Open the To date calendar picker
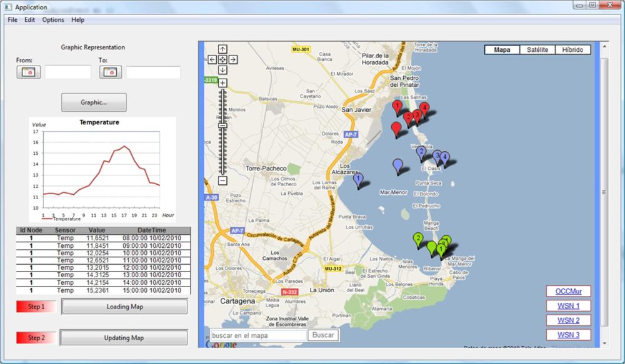The width and height of the screenshot is (625, 364). click(x=111, y=72)
